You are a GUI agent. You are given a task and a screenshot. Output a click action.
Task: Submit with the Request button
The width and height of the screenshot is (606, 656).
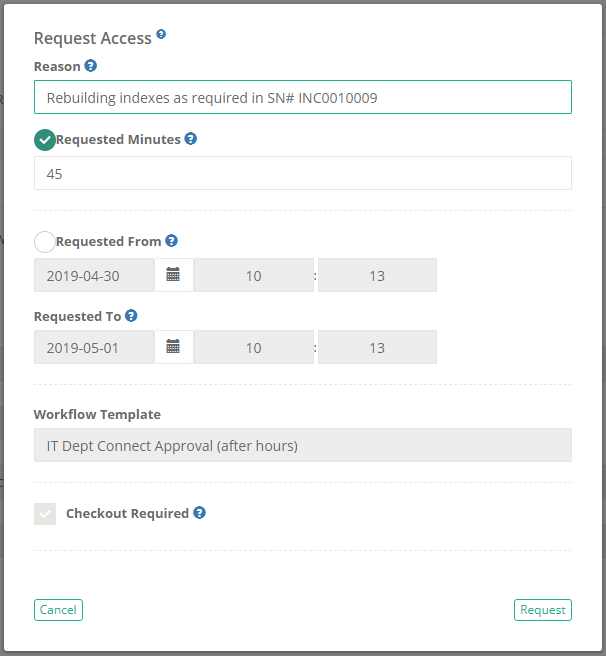point(542,610)
